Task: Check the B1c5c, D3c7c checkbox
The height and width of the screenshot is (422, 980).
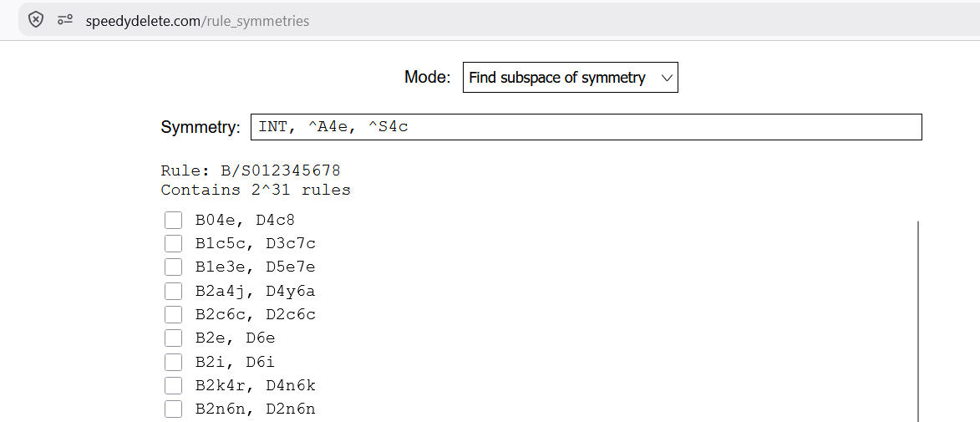Action: point(173,244)
